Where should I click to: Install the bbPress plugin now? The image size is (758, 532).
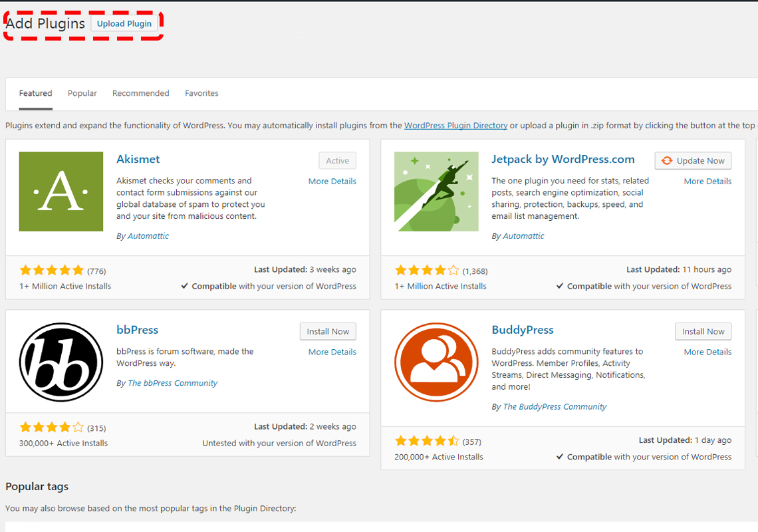pos(328,331)
